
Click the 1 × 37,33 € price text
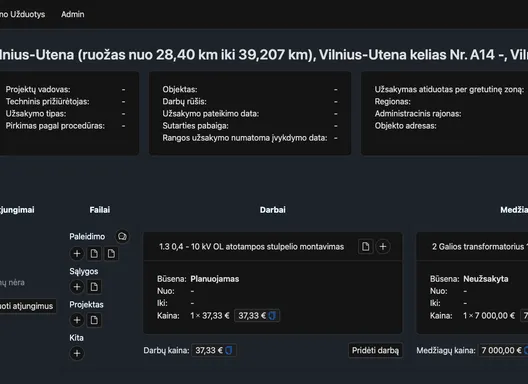[x=209, y=316]
